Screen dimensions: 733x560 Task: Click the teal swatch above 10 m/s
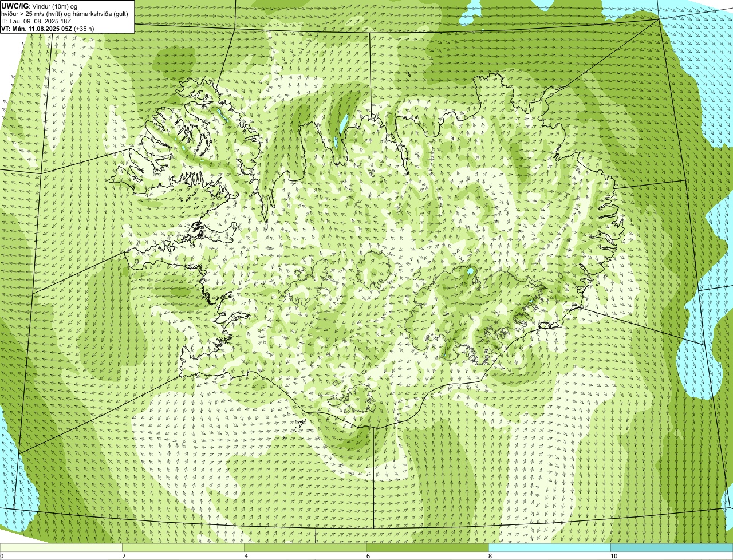click(672, 548)
